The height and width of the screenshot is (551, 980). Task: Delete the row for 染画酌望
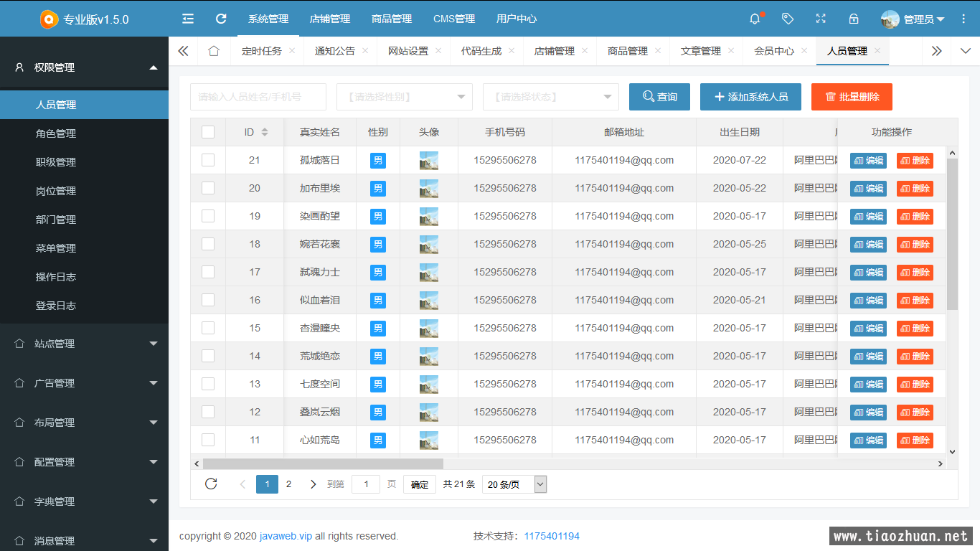(x=915, y=217)
